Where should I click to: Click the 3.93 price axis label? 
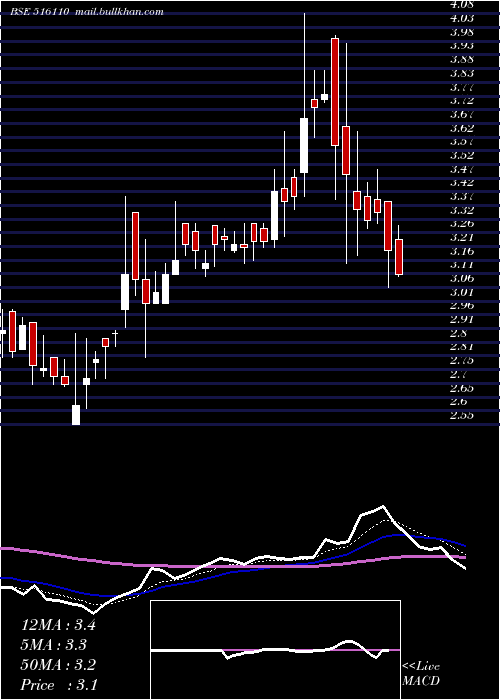461,46
